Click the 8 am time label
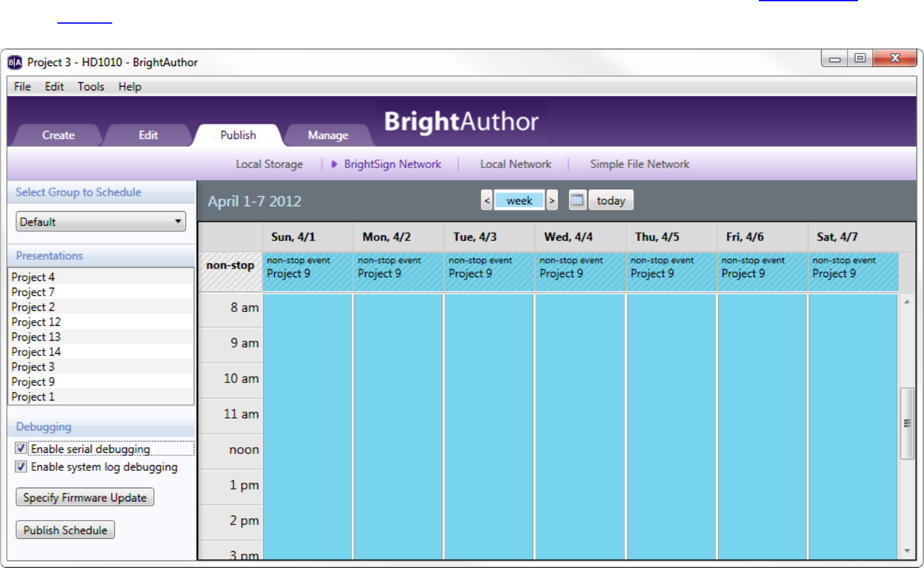 tap(244, 308)
